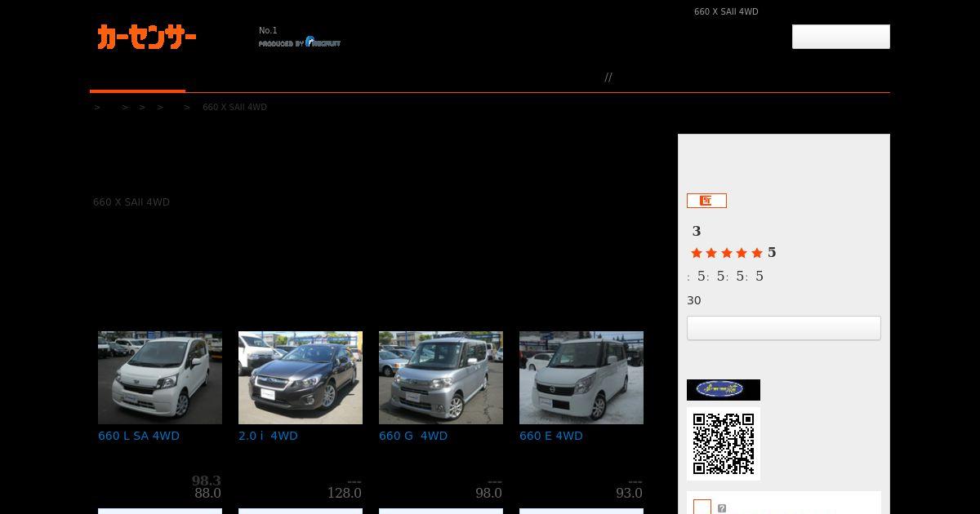Click the 98.0 price value
980x514 pixels.
488,493
